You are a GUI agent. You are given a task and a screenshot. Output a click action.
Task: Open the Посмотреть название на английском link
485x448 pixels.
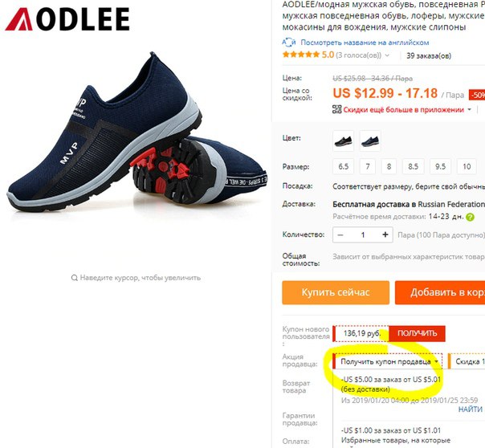[365, 43]
